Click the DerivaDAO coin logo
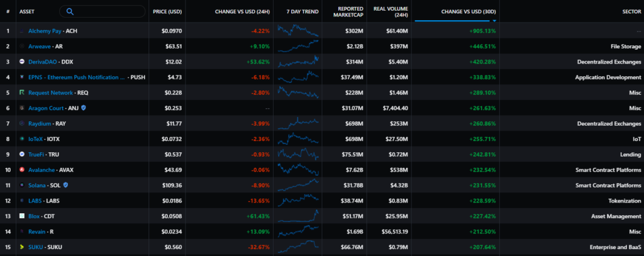This screenshot has width=644, height=256. pos(22,62)
